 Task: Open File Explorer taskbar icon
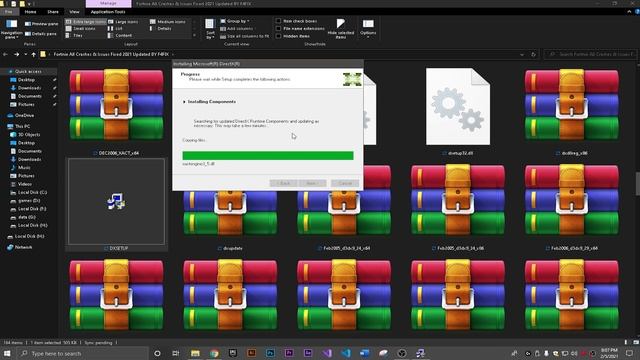[x=195, y=353]
